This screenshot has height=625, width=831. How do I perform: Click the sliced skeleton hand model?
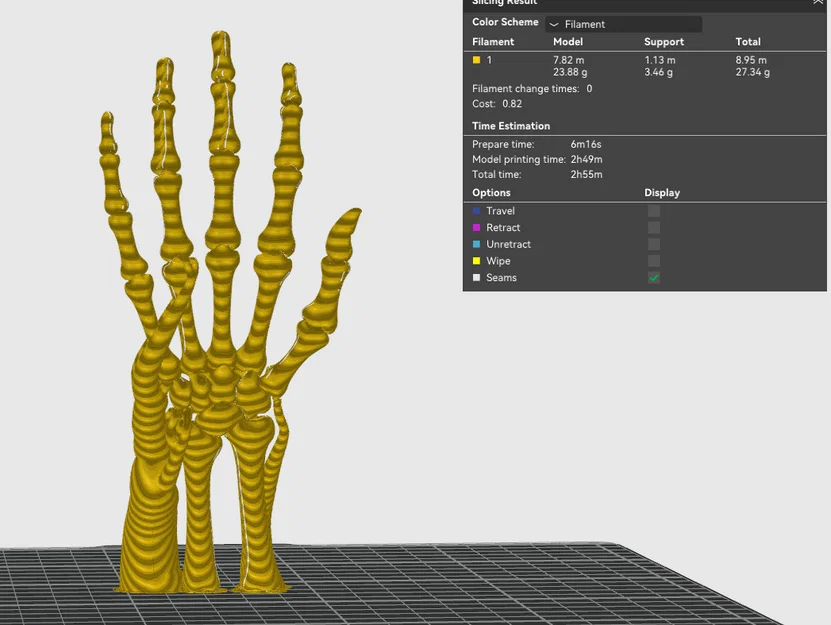[x=223, y=339]
